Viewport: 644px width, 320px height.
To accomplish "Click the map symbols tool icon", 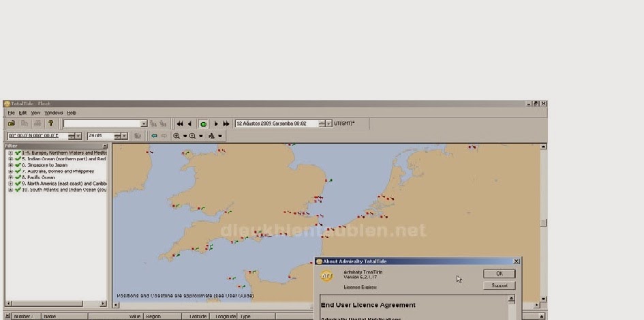I will tap(211, 136).
